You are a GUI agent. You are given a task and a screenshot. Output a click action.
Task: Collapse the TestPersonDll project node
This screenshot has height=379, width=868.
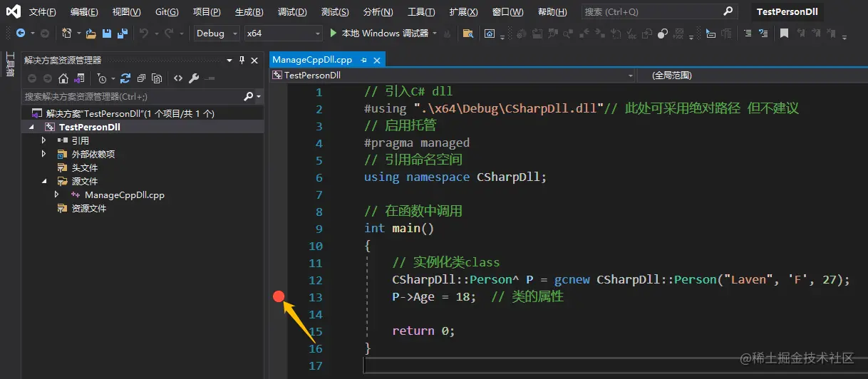pyautogui.click(x=31, y=128)
